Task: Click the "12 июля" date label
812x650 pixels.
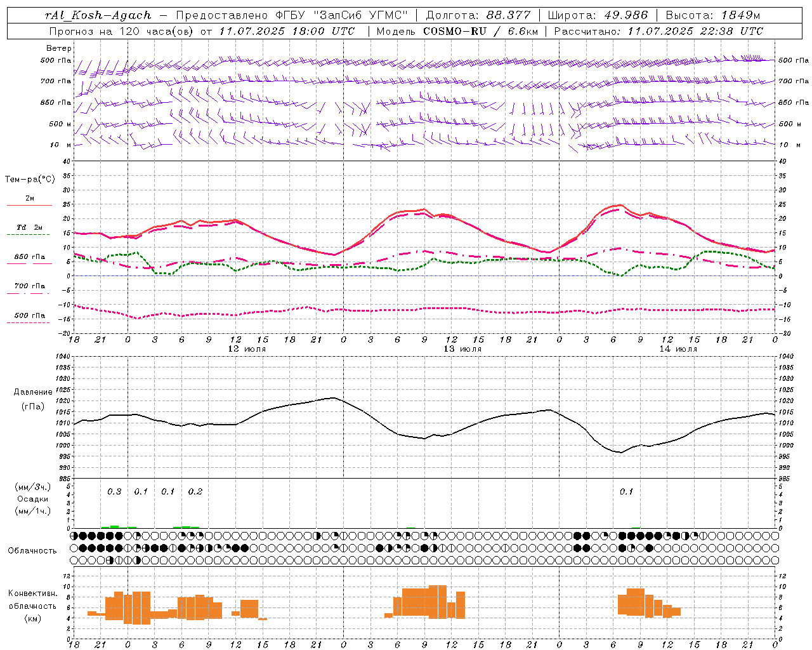Action: coord(247,349)
